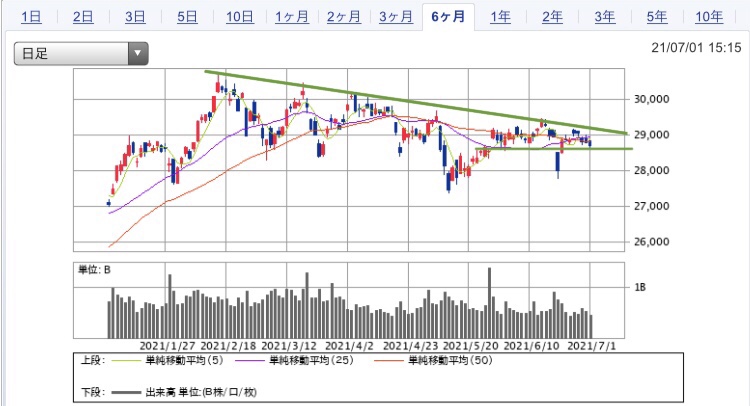Open the 日足 chart interval dropdown

click(x=81, y=53)
